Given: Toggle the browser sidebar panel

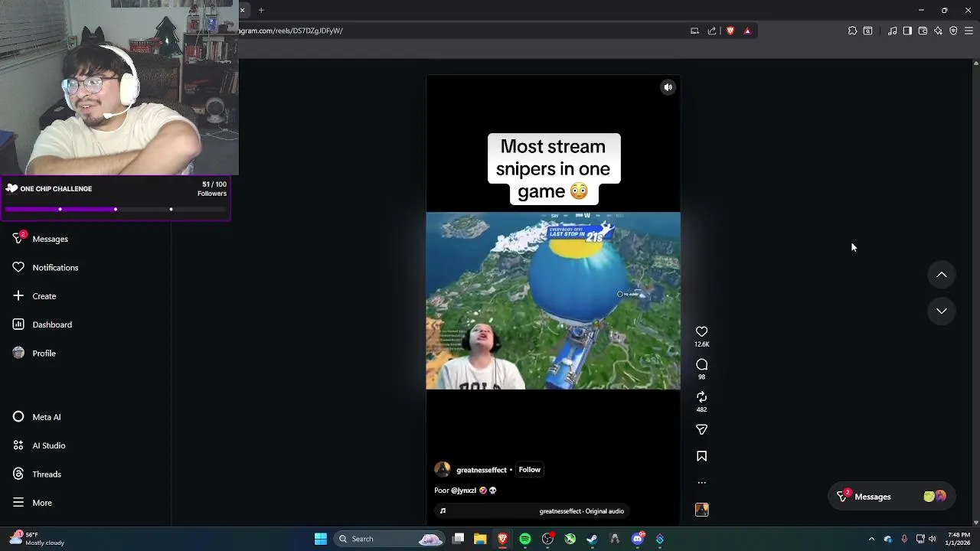Looking at the screenshot, I should coord(907,31).
